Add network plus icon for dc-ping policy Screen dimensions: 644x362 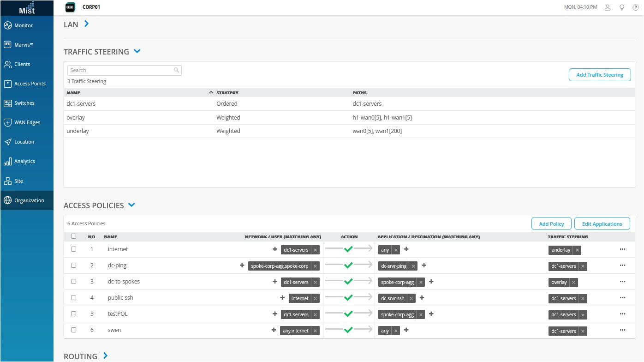point(241,265)
